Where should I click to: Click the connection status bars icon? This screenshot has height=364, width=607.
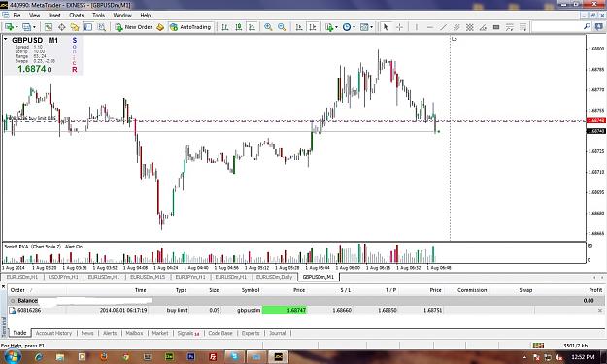click(x=538, y=345)
